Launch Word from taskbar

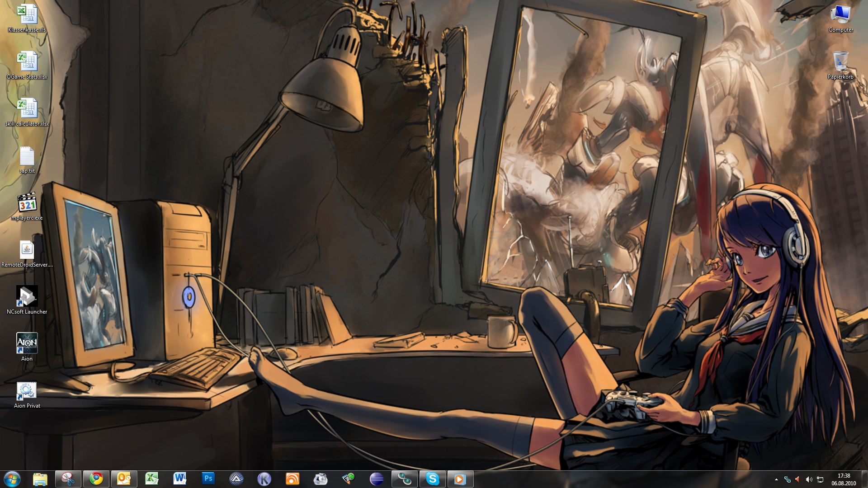point(180,479)
